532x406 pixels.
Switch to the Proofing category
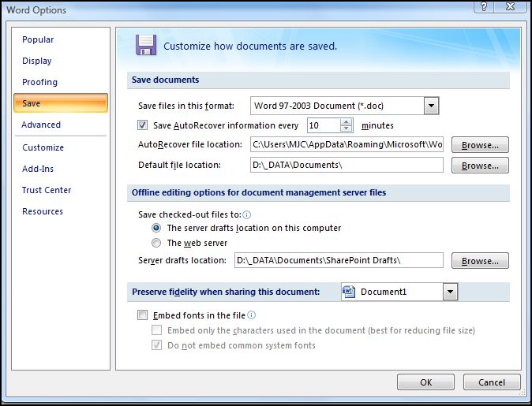pos(39,82)
